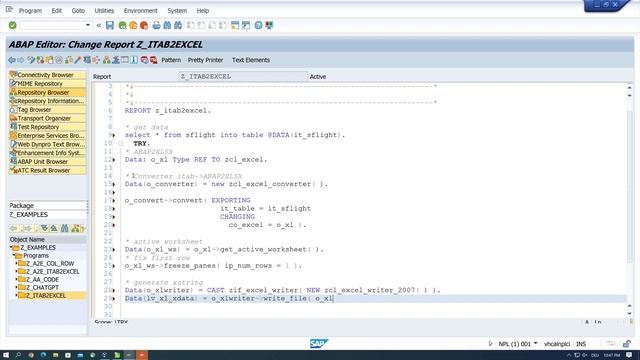Screen dimensions: 640x360
Task: Click the Set/Delete Breakpoint stop icon
Action: [144, 60]
